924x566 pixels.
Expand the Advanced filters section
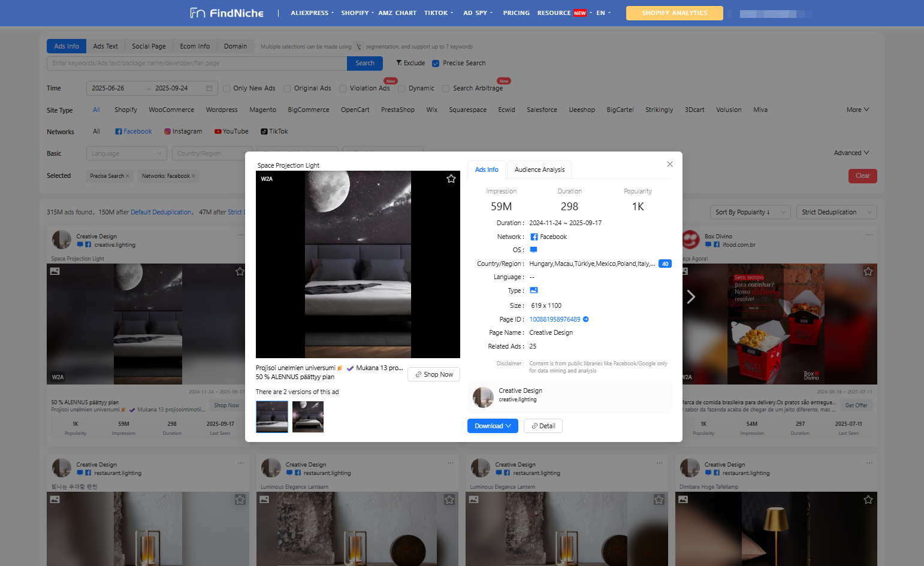(x=851, y=153)
